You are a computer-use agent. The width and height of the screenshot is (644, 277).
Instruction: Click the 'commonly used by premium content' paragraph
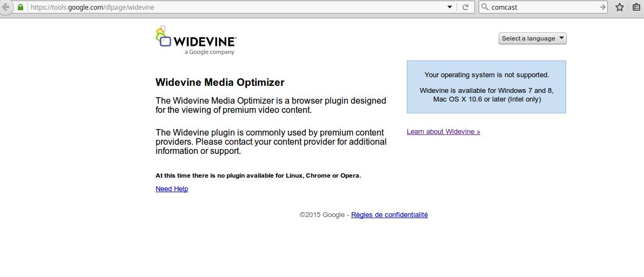pyautogui.click(x=271, y=142)
